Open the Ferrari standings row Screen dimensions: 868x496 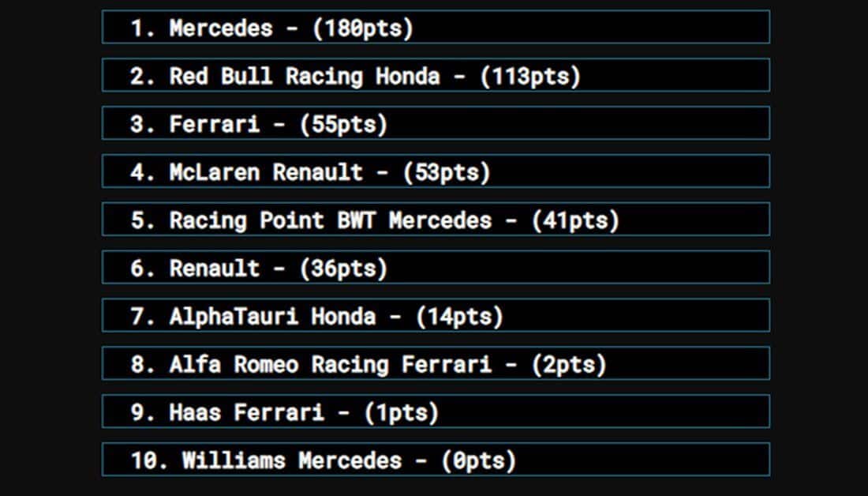pyautogui.click(x=436, y=123)
